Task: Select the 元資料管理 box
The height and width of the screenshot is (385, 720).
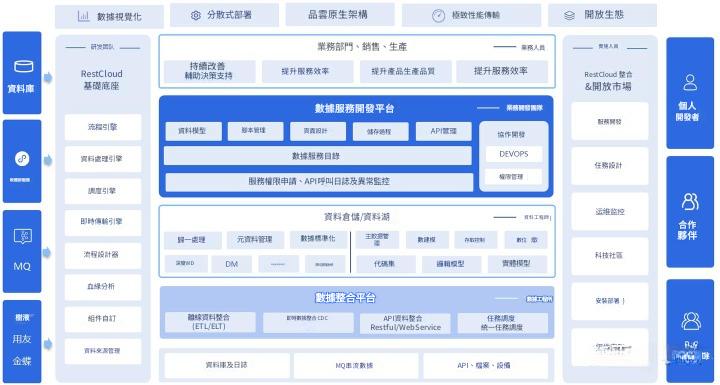Action: [x=255, y=240]
